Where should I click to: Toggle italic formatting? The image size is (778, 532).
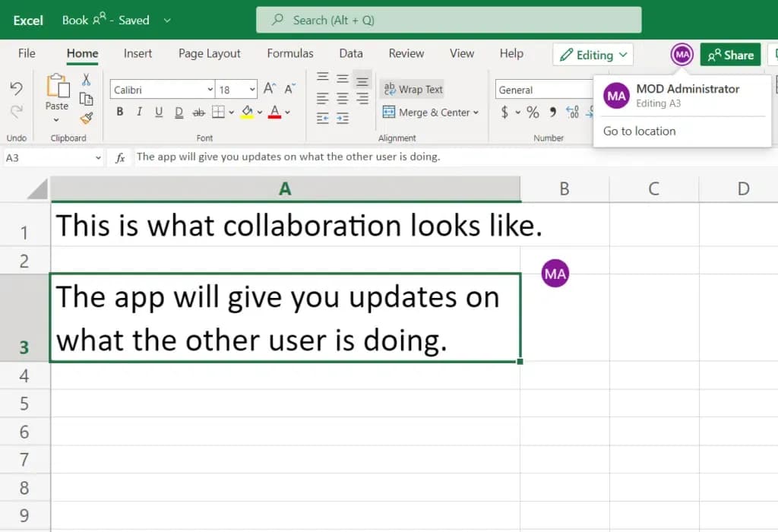pos(139,112)
